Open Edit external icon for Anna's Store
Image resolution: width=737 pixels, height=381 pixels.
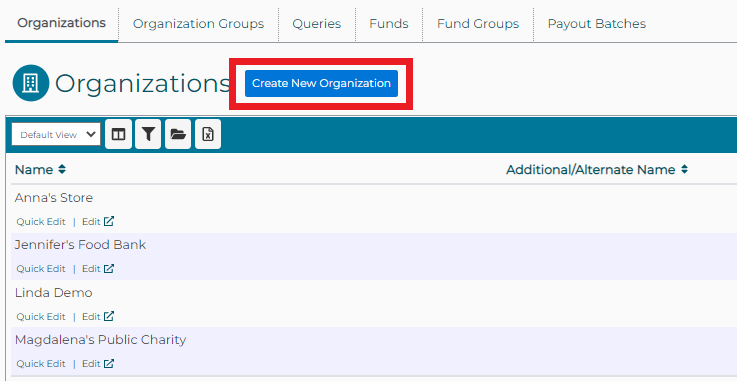[109, 221]
